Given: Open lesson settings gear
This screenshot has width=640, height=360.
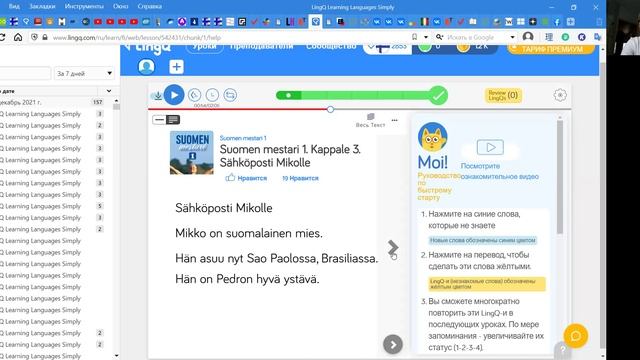Looking at the screenshot, I should pyautogui.click(x=560, y=95).
